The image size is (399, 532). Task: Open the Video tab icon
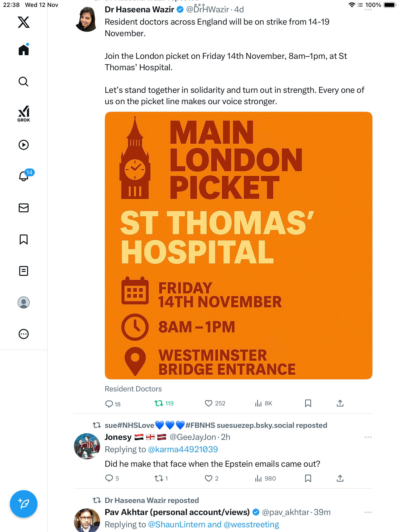24,145
